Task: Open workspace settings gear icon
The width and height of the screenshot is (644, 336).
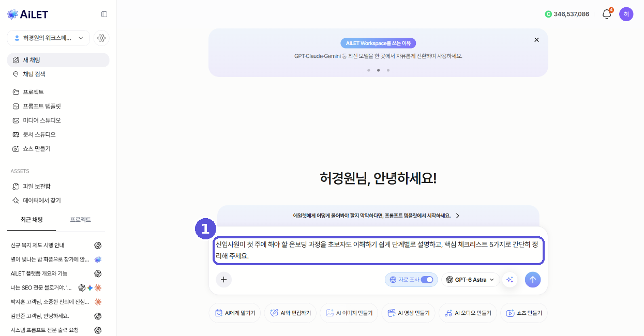Action: click(x=101, y=38)
